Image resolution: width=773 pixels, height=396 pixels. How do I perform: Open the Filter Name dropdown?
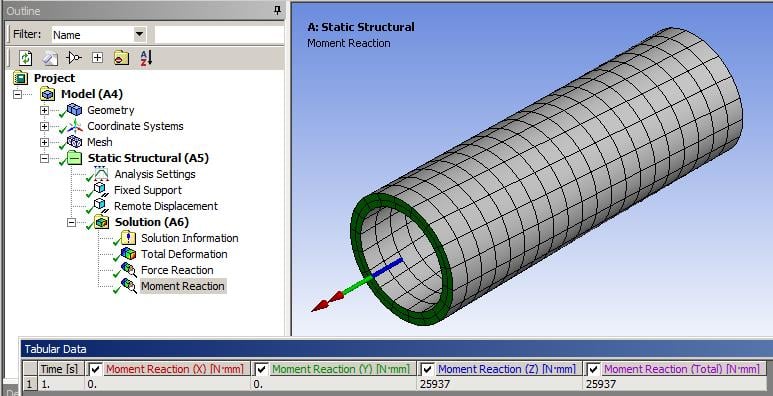coord(140,35)
